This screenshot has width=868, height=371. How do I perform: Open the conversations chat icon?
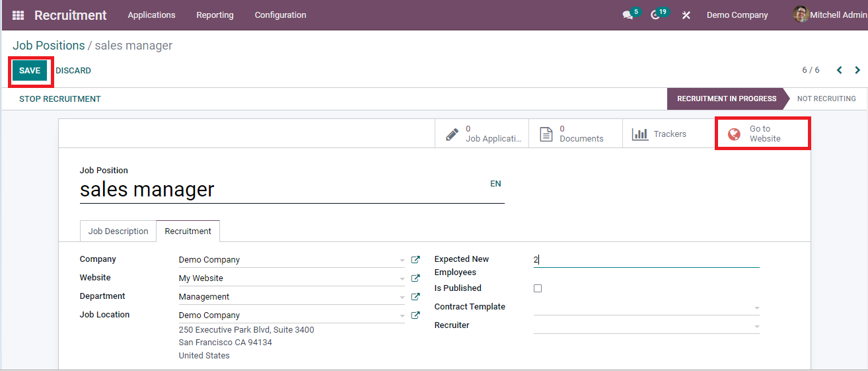pyautogui.click(x=628, y=15)
